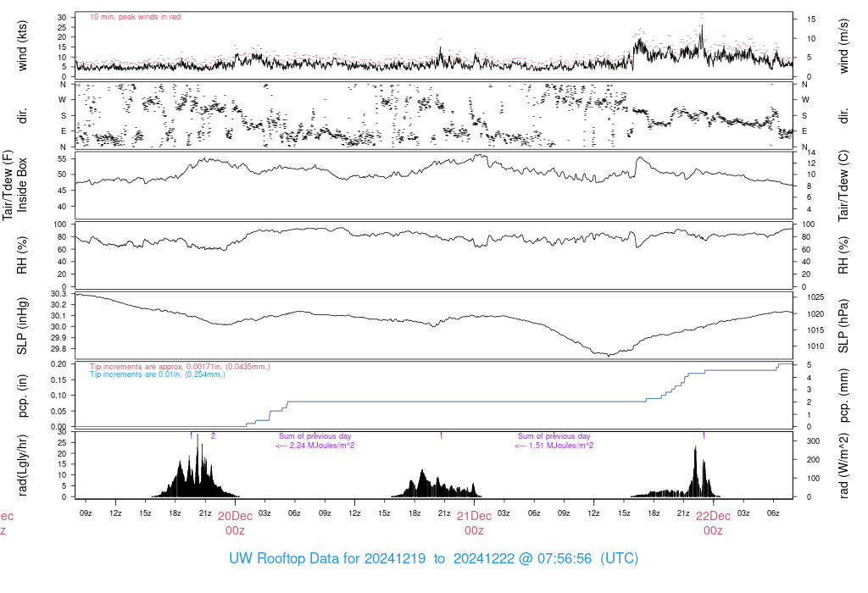868x593 pixels.
Task: Click the '15' tick on wind m/s axis
Action: [x=811, y=19]
